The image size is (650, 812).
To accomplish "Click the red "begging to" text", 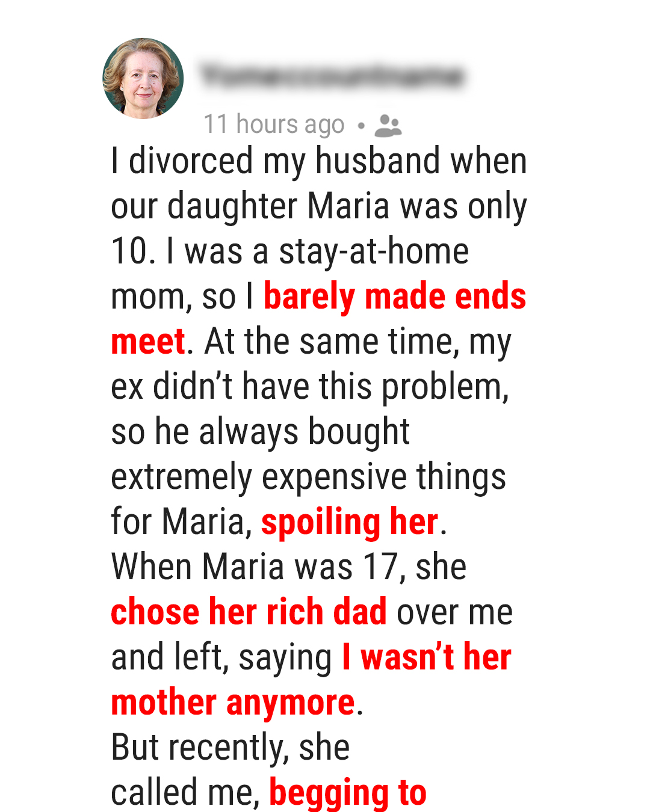I will tap(348, 792).
